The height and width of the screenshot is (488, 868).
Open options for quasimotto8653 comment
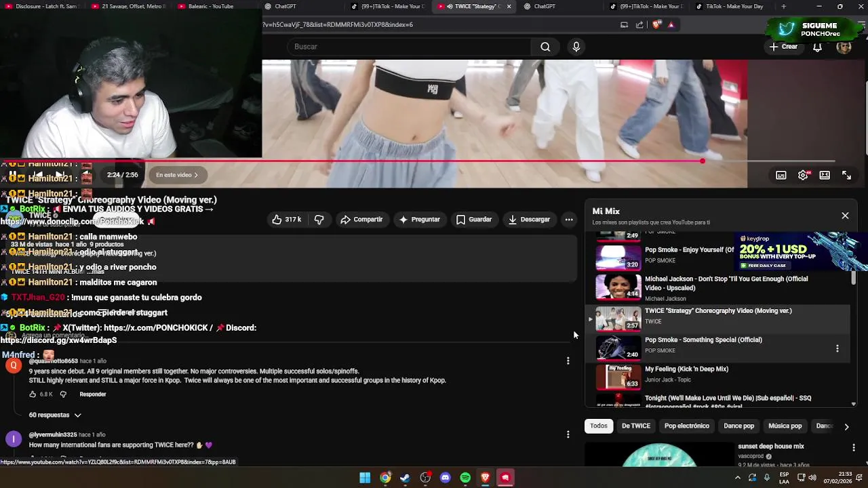(568, 361)
